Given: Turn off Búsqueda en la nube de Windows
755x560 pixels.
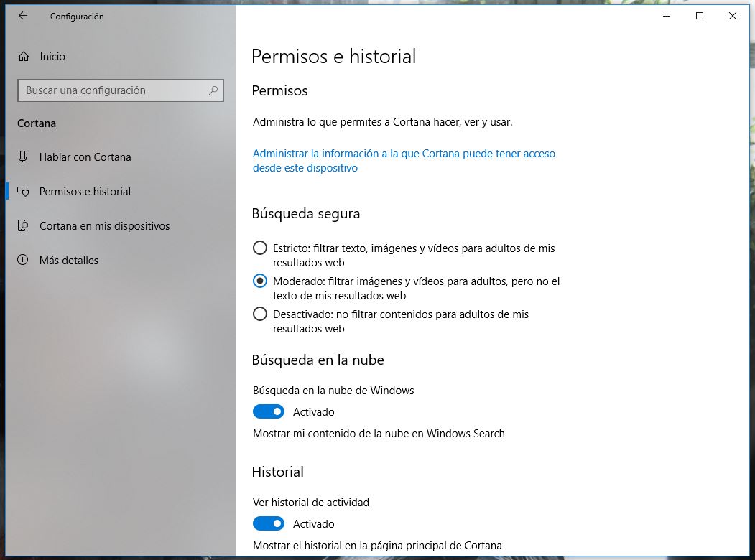Looking at the screenshot, I should 269,412.
